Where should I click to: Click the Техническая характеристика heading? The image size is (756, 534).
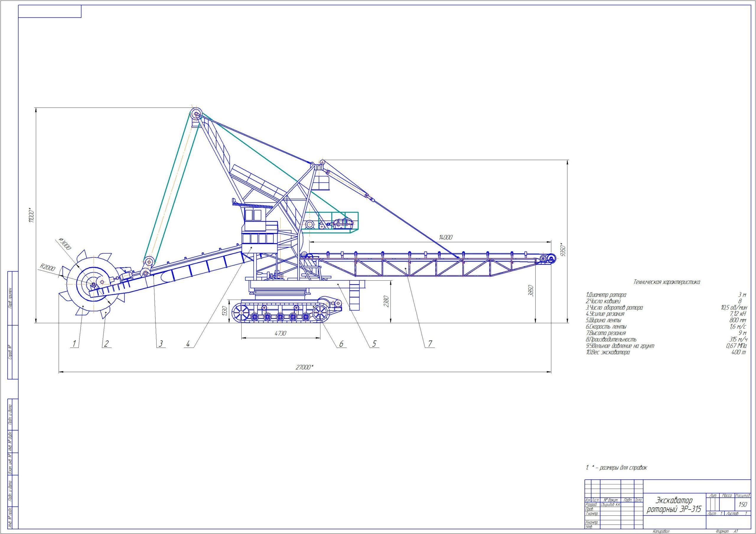coord(667,282)
